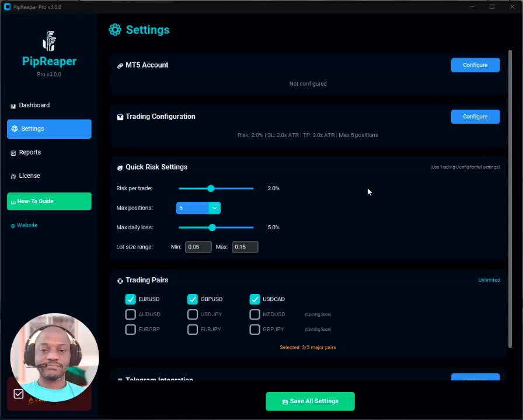The height and width of the screenshot is (420, 523).
Task: Click the Pro v3.0.0 version label
Action: pyautogui.click(x=49, y=74)
